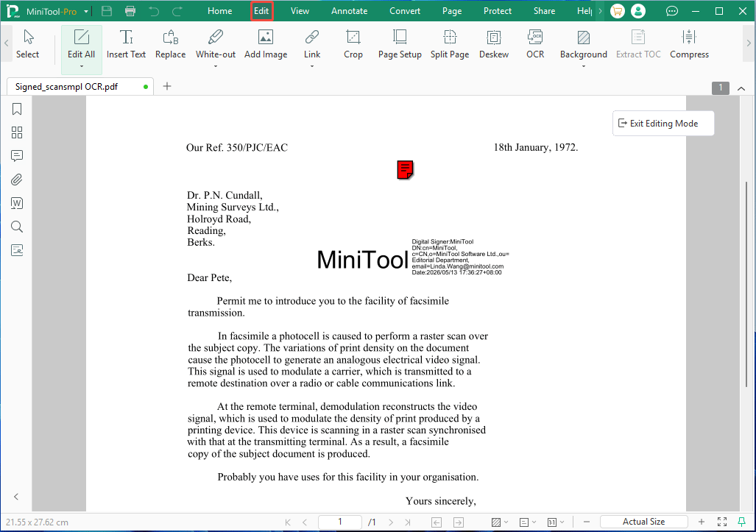Screen dimensions: 756x532
Task: Zoom out with the minus button
Action: pyautogui.click(x=586, y=522)
